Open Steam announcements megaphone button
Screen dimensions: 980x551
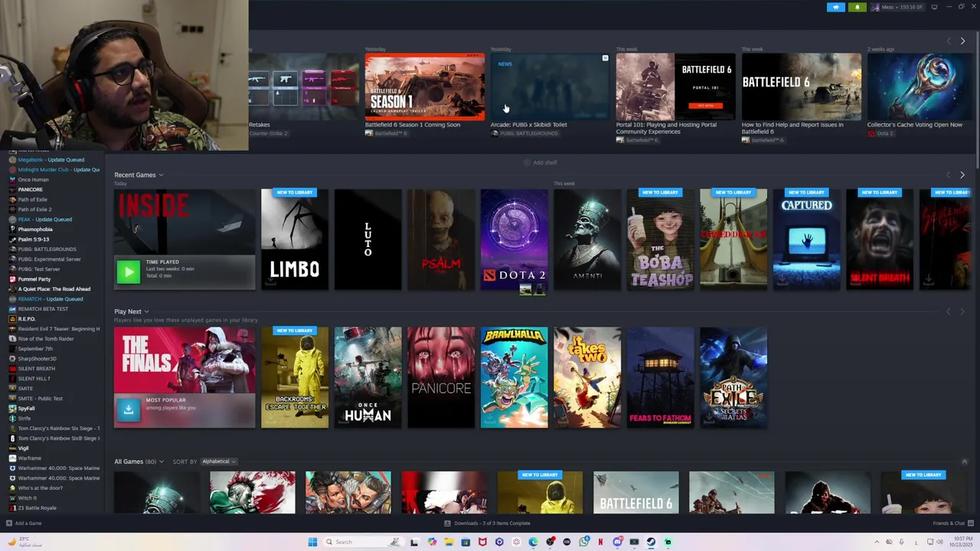836,7
